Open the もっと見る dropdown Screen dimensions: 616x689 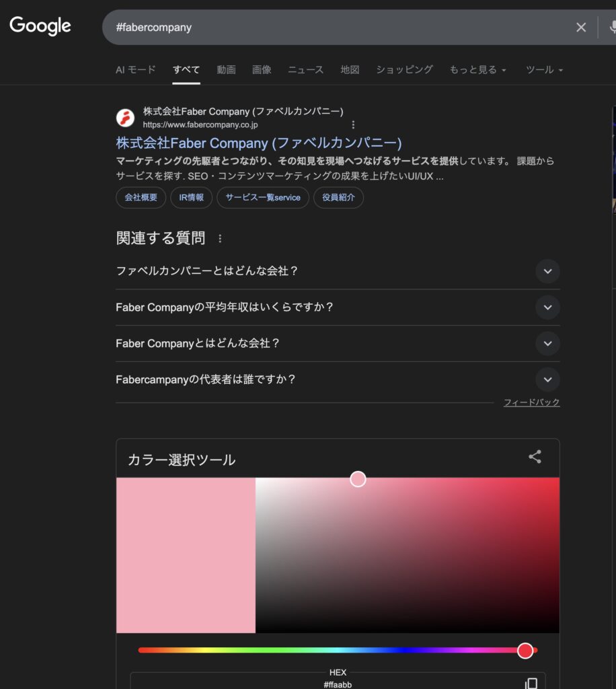tap(477, 70)
